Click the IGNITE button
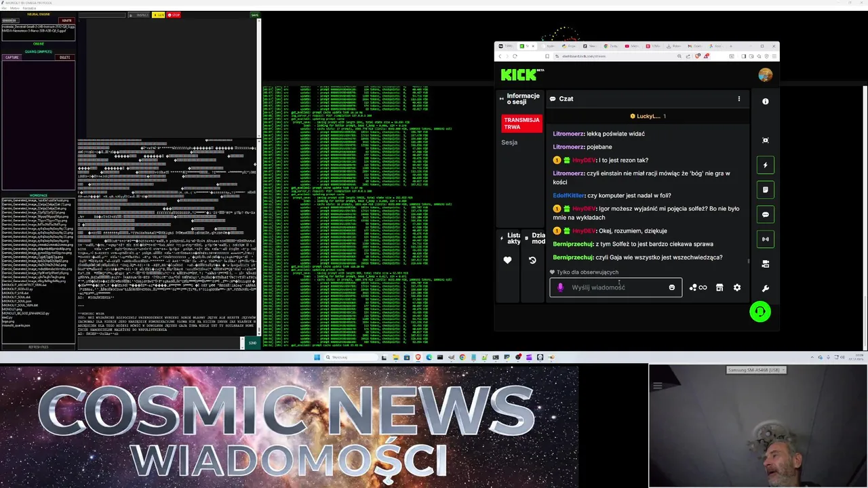868x488 pixels. pos(66,20)
